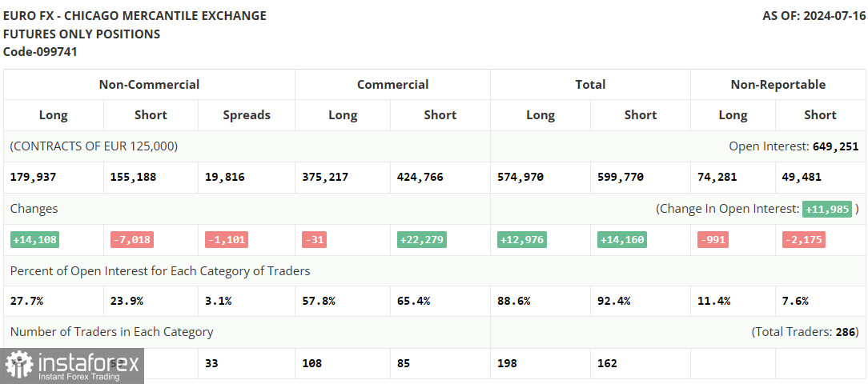Click the Non-Commercial column group header
Viewport: 868px width, 384px height.
click(x=149, y=85)
